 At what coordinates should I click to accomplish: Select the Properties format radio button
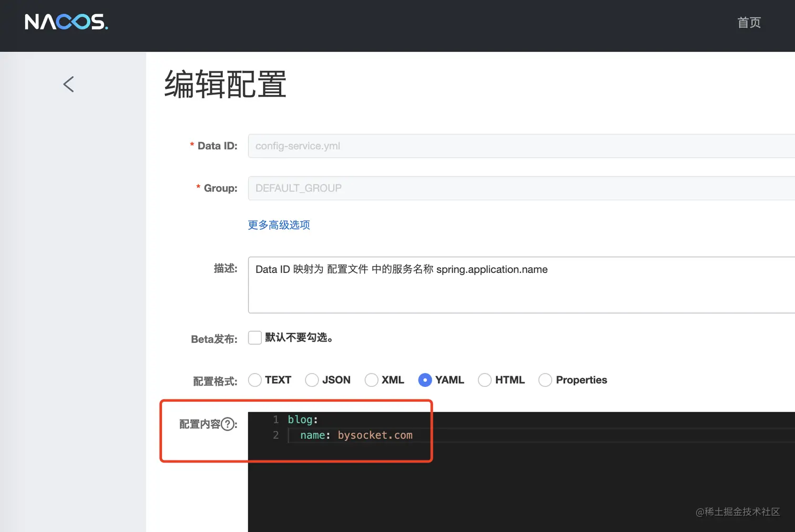[545, 380]
